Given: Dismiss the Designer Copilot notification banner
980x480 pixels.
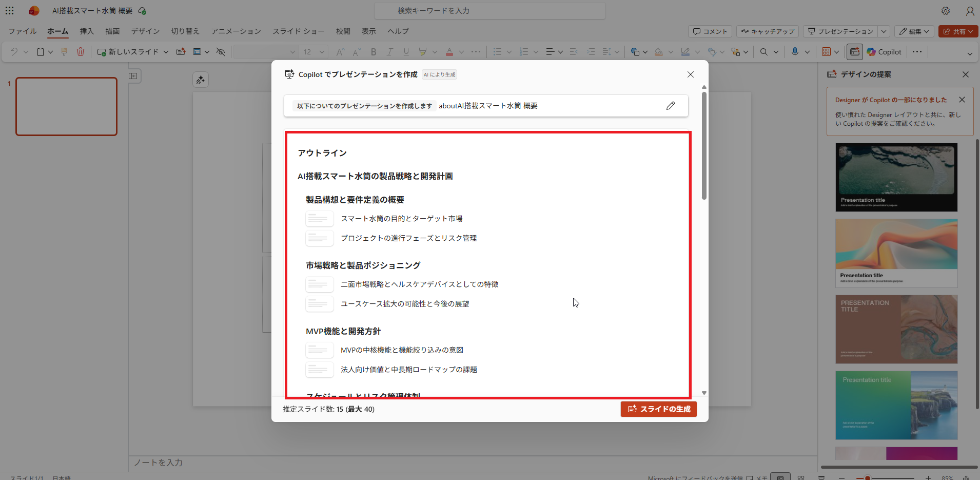Looking at the screenshot, I should click(962, 100).
